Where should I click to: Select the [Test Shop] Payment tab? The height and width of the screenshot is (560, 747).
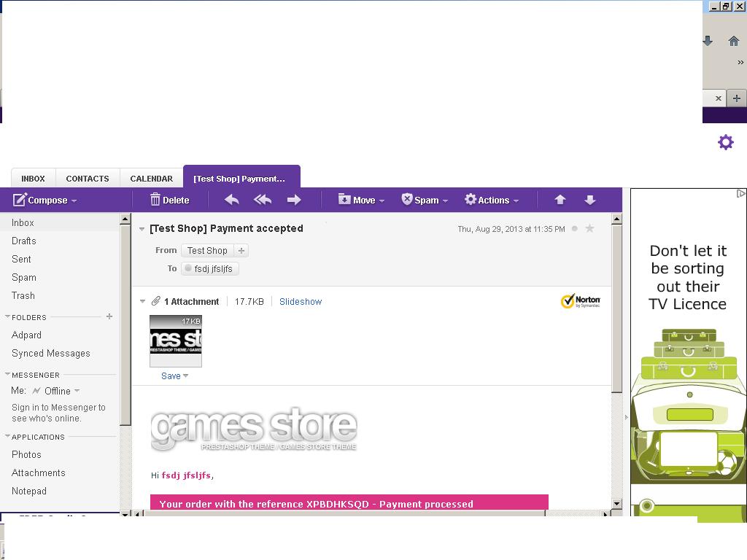point(241,177)
